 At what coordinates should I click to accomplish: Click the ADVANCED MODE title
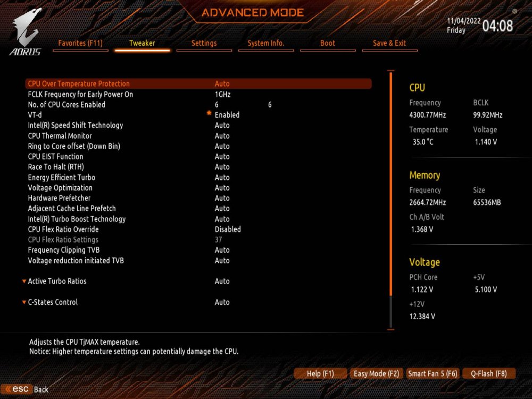click(x=253, y=13)
